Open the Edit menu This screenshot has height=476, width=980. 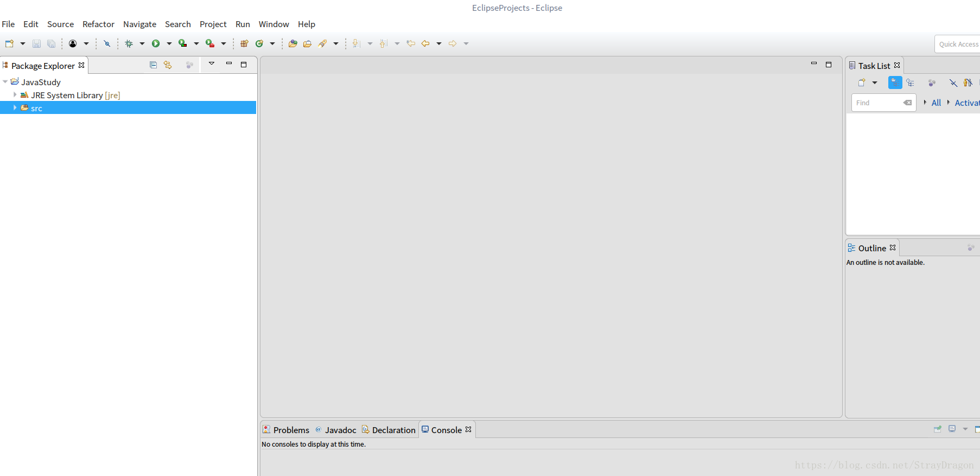click(31, 24)
